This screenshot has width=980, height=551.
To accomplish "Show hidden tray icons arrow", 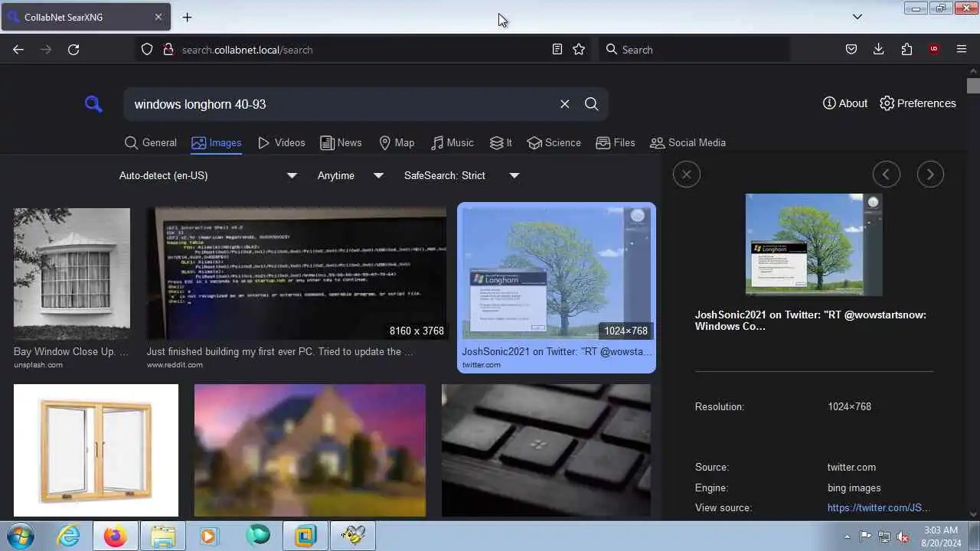I will coord(847,536).
